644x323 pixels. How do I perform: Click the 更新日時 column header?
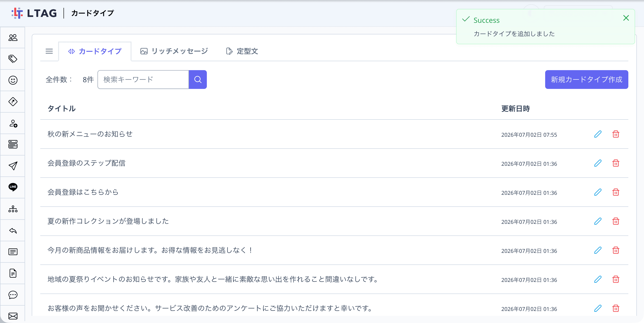515,108
